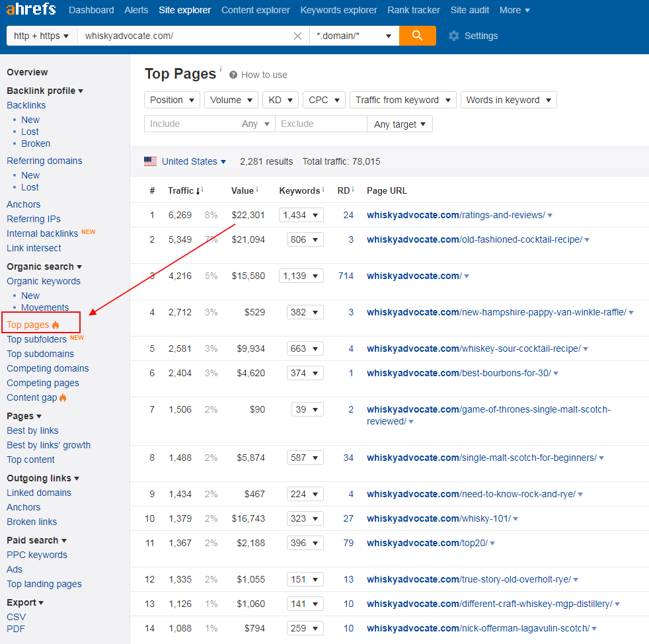Expand the KD filter dropdown

coord(280,99)
